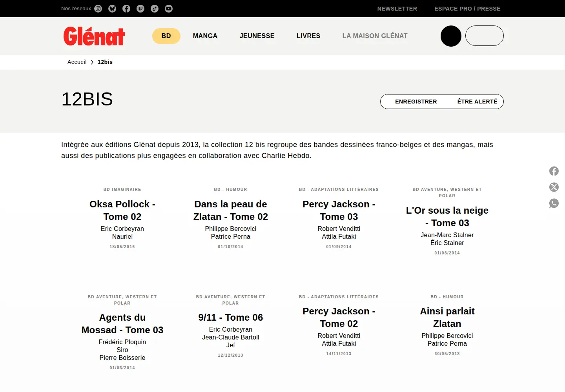Visit the Twitch channel icon
The height and width of the screenshot is (392, 565).
pyautogui.click(x=140, y=9)
